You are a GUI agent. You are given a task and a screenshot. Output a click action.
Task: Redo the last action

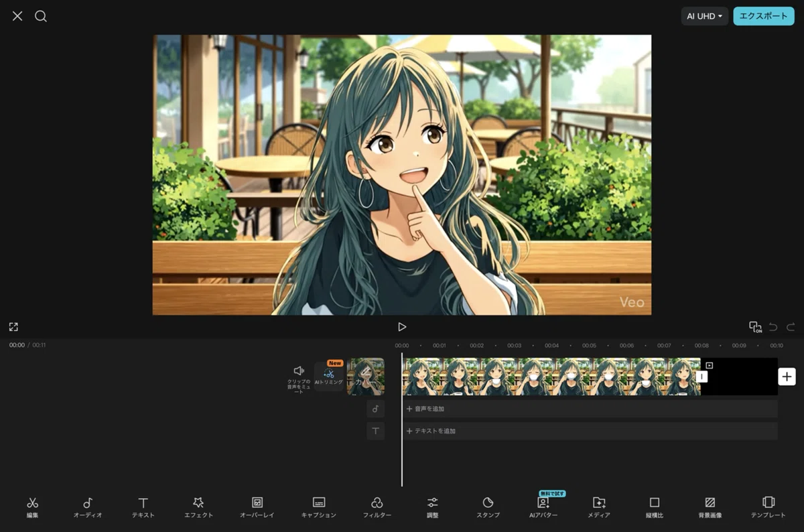[x=791, y=327]
